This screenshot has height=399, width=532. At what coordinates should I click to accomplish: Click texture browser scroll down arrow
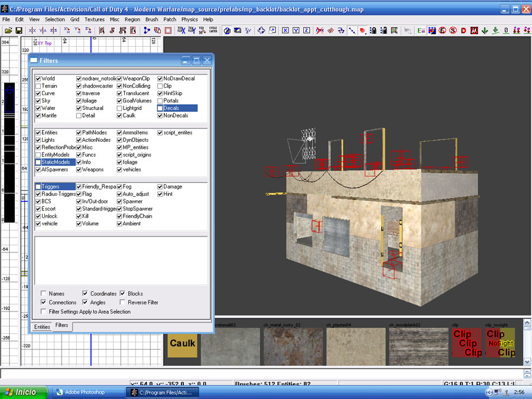click(x=527, y=362)
